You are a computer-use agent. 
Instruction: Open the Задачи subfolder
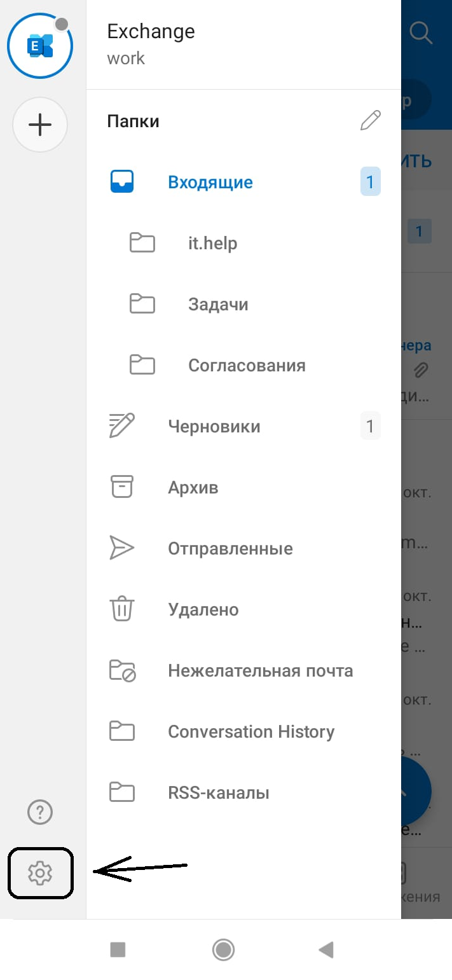[x=218, y=305]
